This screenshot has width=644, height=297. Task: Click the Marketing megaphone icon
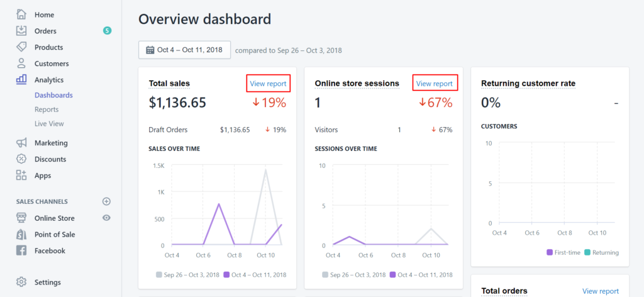[x=21, y=143]
